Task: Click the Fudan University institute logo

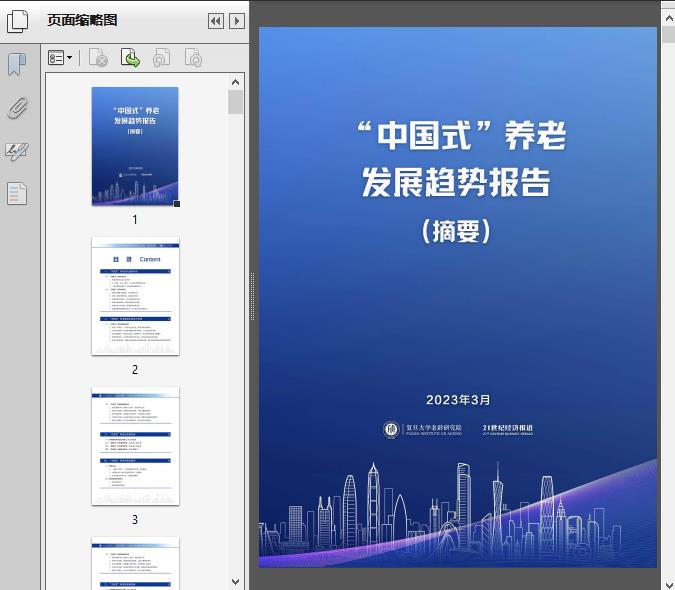Action: click(422, 429)
